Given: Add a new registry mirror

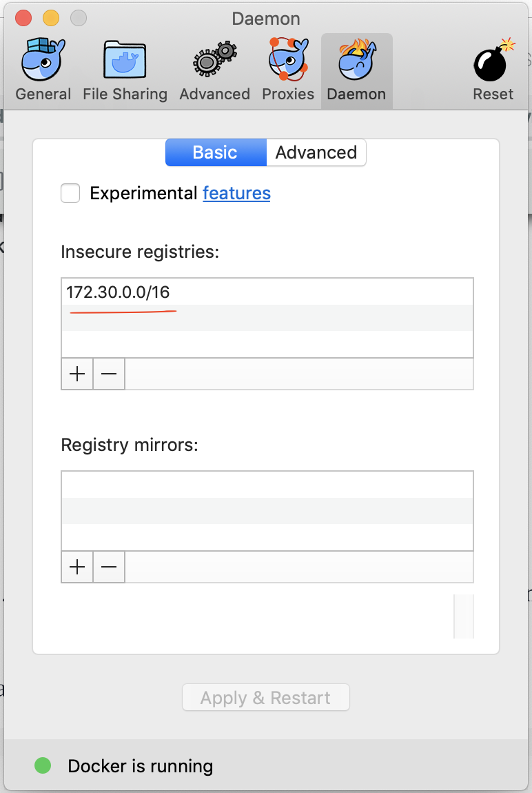Looking at the screenshot, I should pyautogui.click(x=77, y=567).
